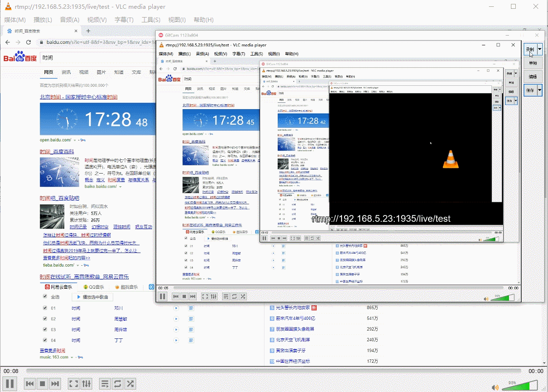
Task: Open dropdown arrow beside largest GifCam 保存 button
Action: (x=540, y=90)
